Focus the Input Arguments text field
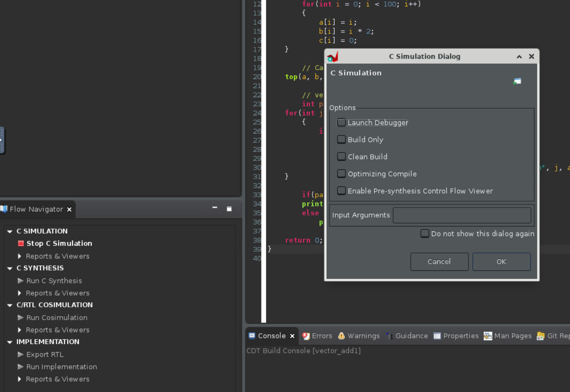Viewport: 570px width, 392px height. pyautogui.click(x=462, y=215)
